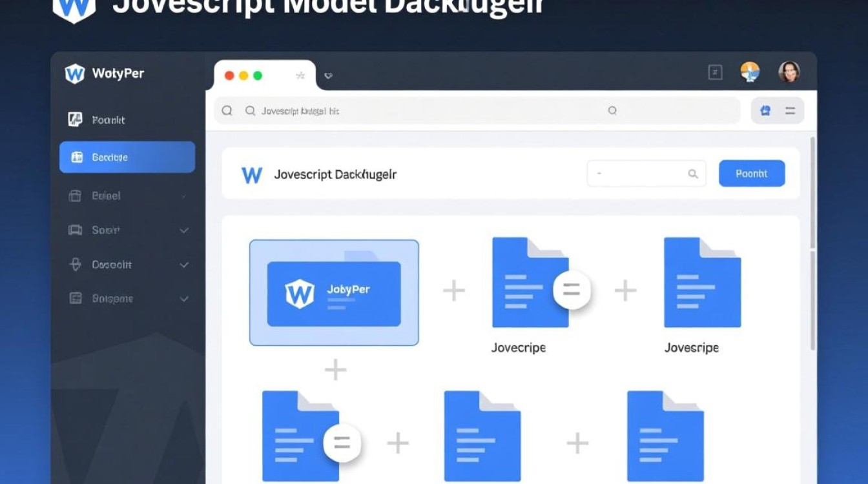Collapse the Sotspane sidebar section
This screenshot has width=868, height=484.
coord(183,299)
